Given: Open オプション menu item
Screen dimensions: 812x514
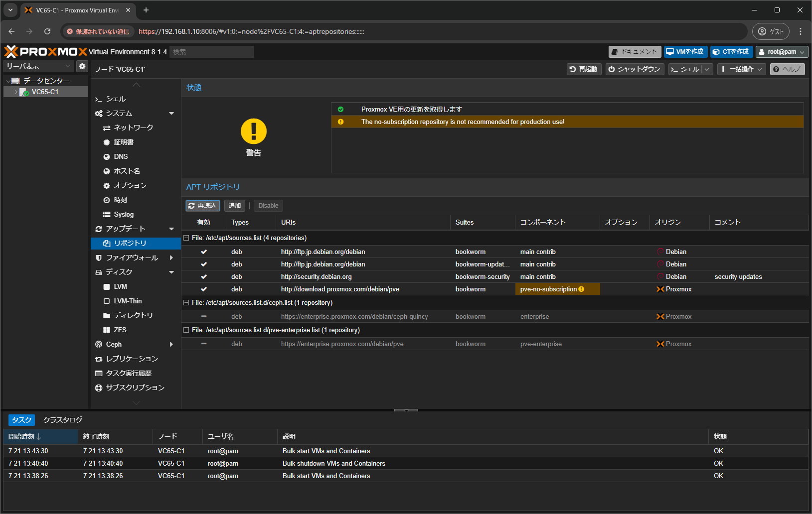Looking at the screenshot, I should tap(130, 185).
